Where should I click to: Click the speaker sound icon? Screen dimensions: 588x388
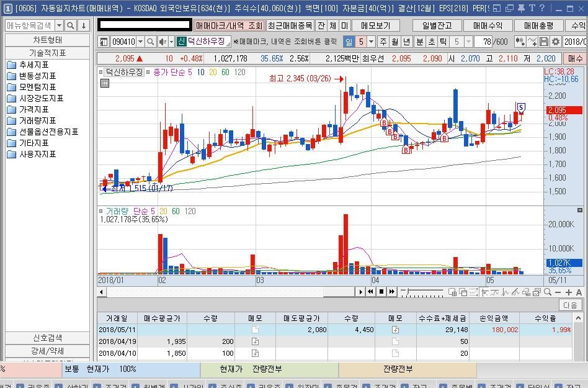[x=163, y=42]
